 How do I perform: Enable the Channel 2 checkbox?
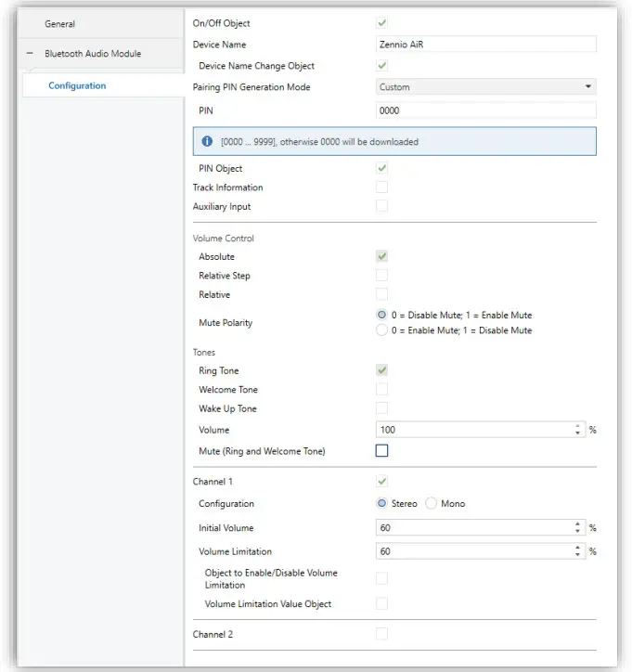point(381,634)
